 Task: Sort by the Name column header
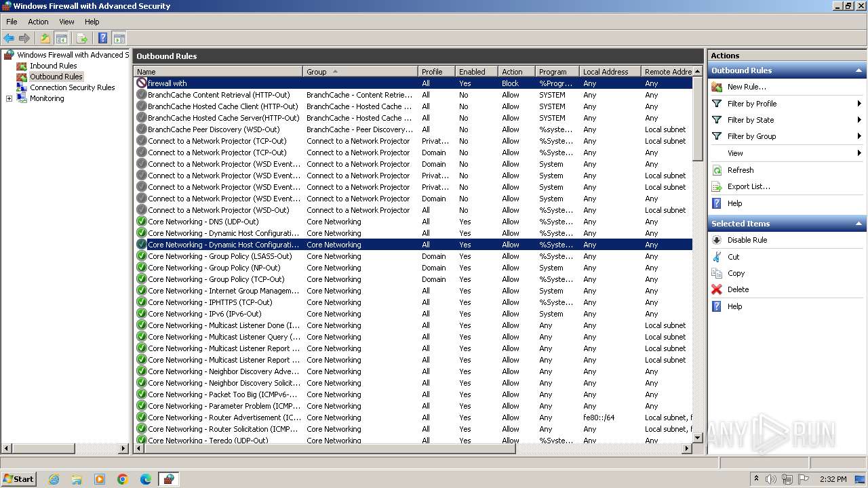click(x=218, y=72)
